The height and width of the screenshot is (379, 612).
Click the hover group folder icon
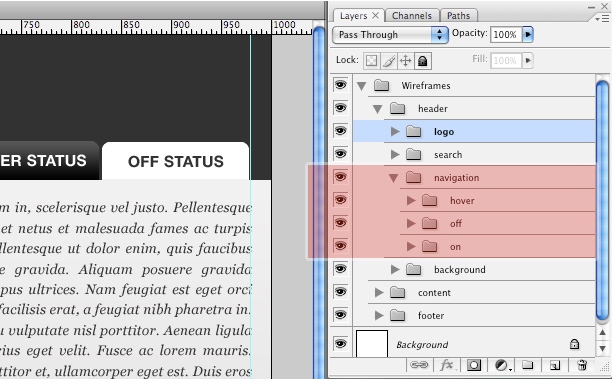[x=429, y=201]
